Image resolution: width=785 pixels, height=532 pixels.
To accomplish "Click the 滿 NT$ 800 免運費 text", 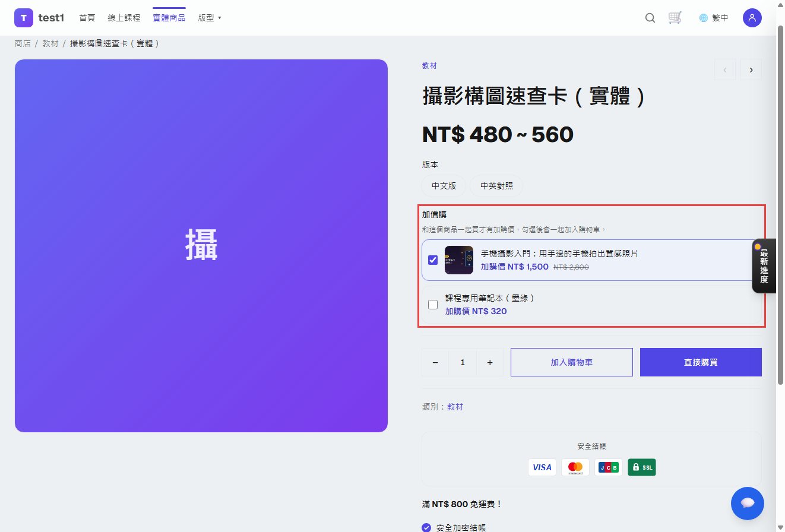I will [x=462, y=504].
